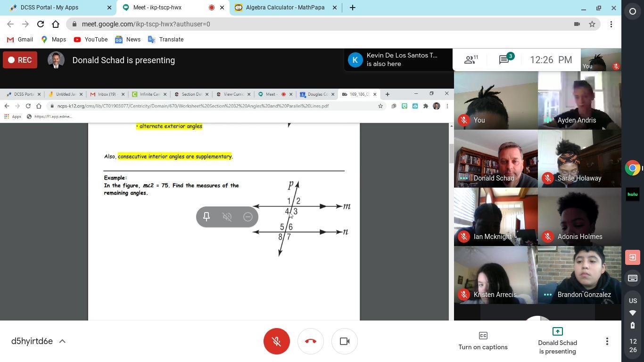Open the ChromeOS launcher circle
644x362 pixels.
pyautogui.click(x=633, y=11)
